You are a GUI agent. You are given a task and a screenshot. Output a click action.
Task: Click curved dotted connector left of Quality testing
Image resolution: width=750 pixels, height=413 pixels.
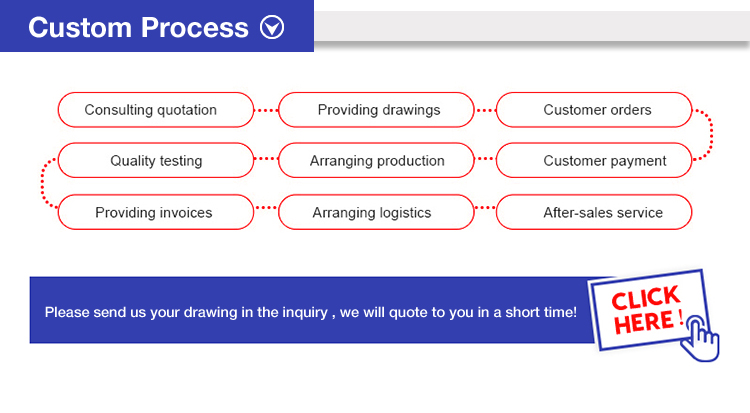pos(46,186)
